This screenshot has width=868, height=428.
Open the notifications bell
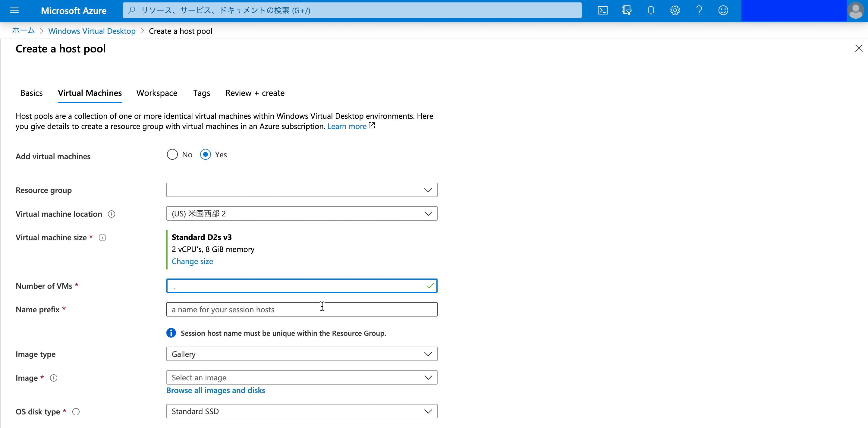(x=651, y=11)
